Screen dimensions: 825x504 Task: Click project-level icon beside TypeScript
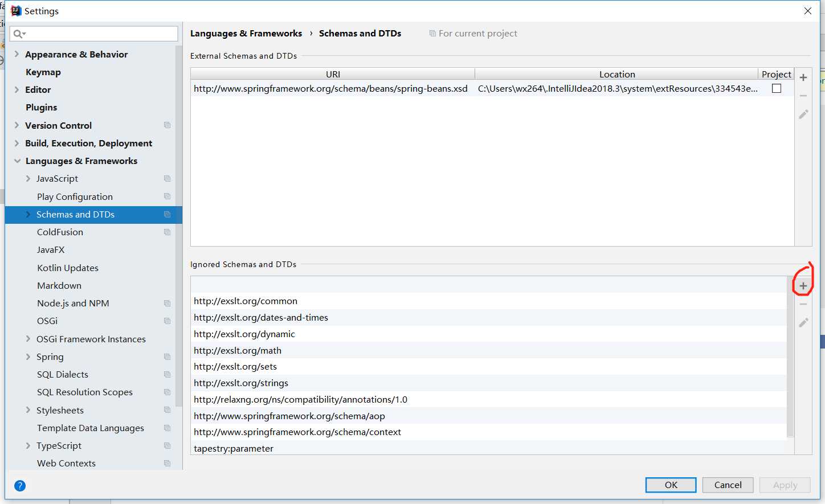point(167,445)
